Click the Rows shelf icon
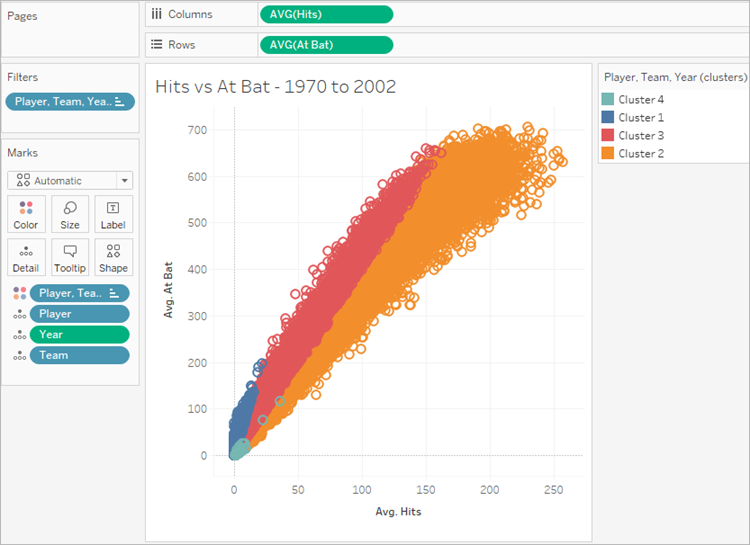Image resolution: width=750 pixels, height=545 pixels. [156, 44]
